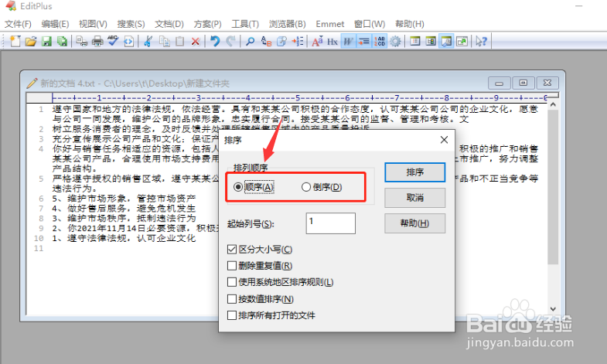Click the scrollbar up arrow in document
The width and height of the screenshot is (607, 364).
(553, 104)
